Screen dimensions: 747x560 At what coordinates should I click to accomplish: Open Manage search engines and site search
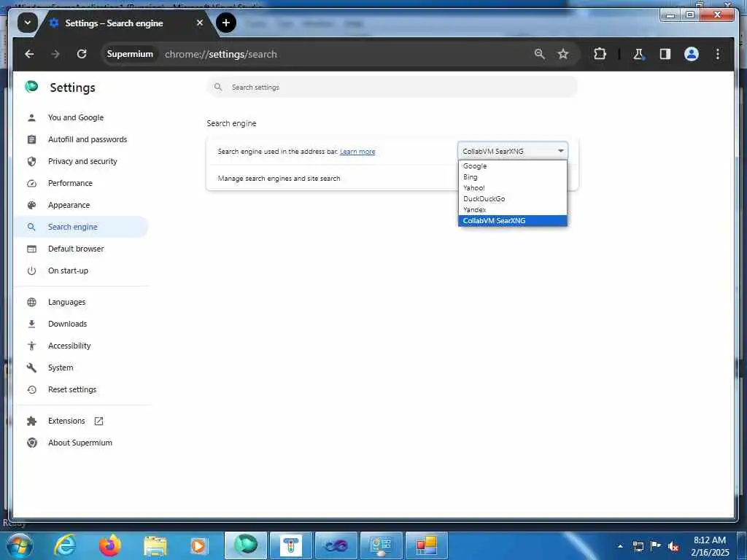click(x=392, y=178)
